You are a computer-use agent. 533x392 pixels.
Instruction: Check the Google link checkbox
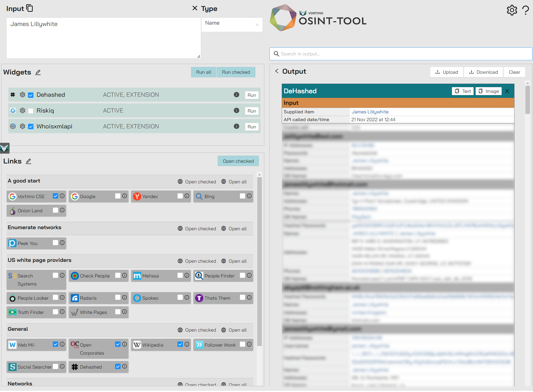(x=118, y=196)
